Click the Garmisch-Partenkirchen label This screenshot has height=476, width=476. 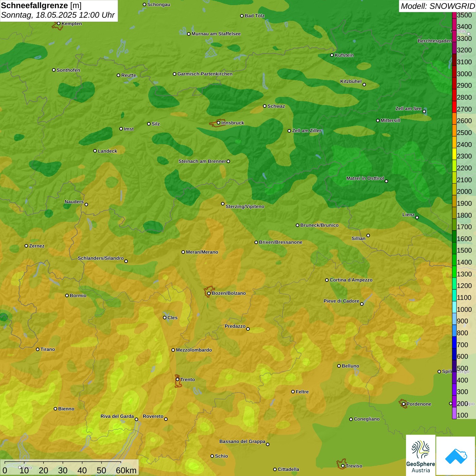point(205,74)
